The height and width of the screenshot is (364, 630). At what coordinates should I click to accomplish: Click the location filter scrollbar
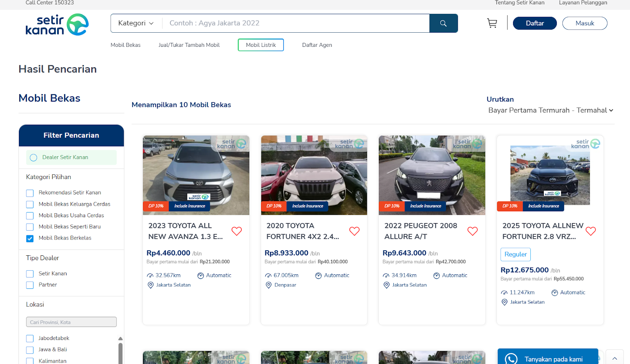[120, 353]
